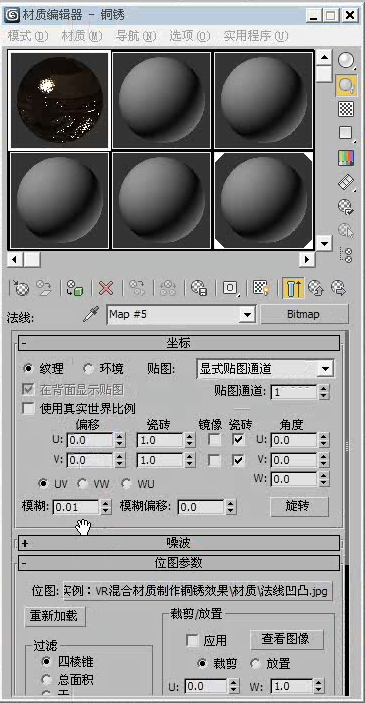Click the Select by Material icon
Image resolution: width=365 pixels, height=703 pixels.
tap(346, 230)
